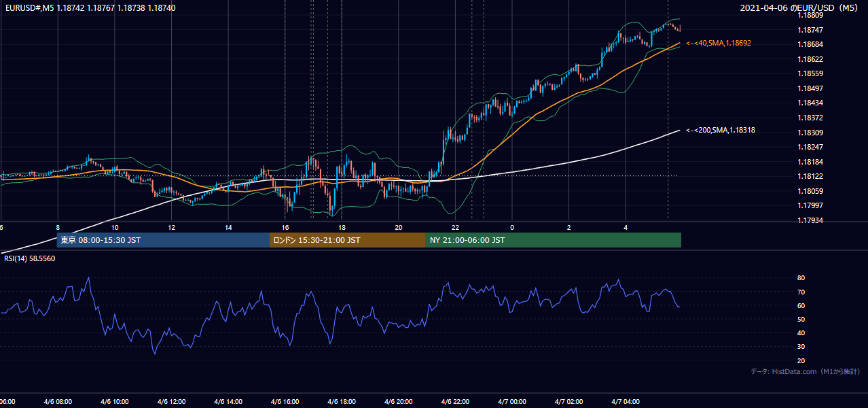Click the 4/6 20:00 date label
Screen dimensions: 868x408
[x=399, y=402]
